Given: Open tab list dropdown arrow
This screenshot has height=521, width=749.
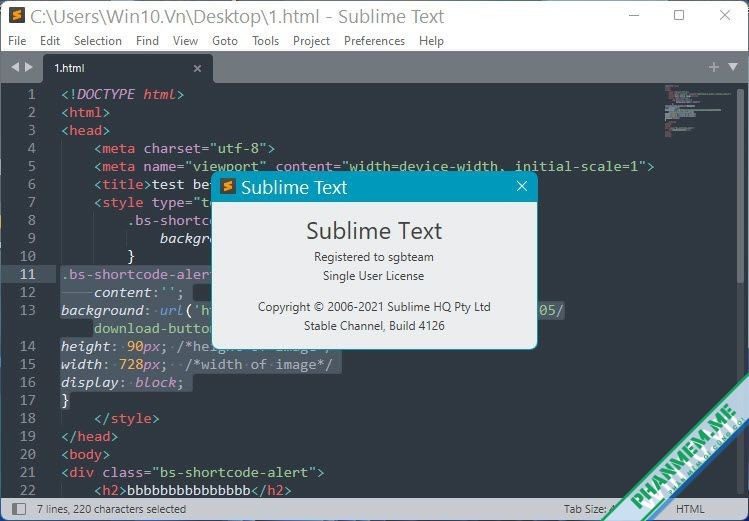Looking at the screenshot, I should click(x=733, y=67).
